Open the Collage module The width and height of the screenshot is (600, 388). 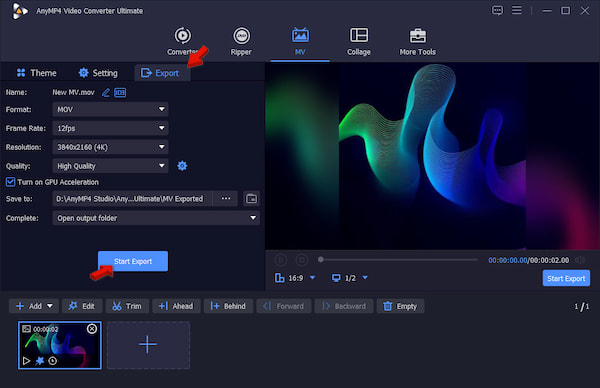tap(359, 41)
